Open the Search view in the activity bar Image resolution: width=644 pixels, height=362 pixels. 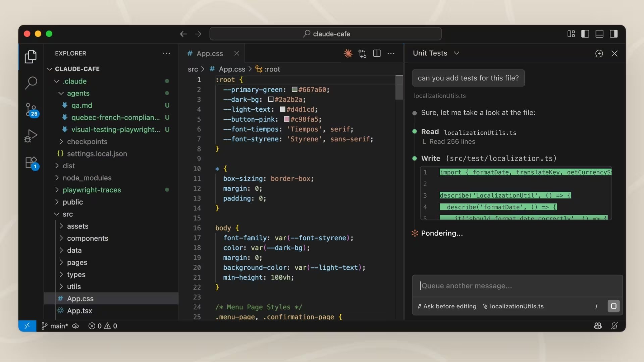pos(31,82)
